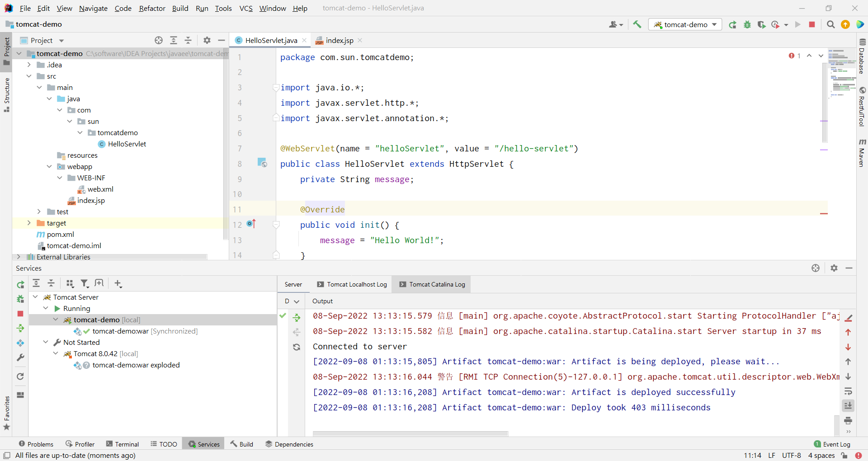Viewport: 868px width, 461px height.
Task: Collapse all in Project panel
Action: (188, 40)
